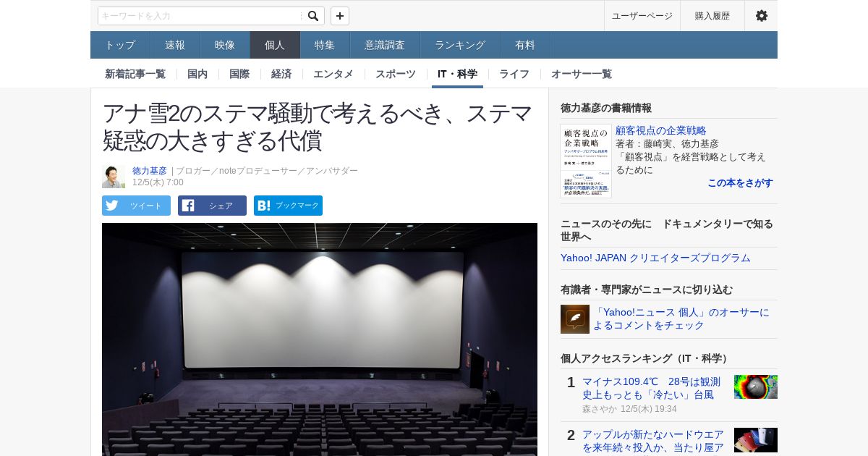Select エンタメ category
Image resolution: width=868 pixels, height=456 pixels.
coord(333,74)
